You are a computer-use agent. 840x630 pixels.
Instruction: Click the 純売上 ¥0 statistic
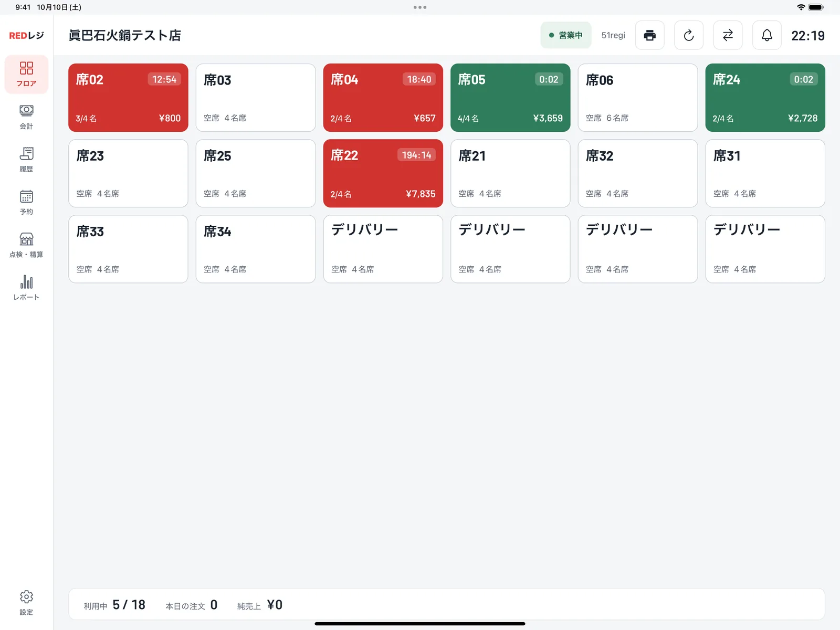click(260, 605)
